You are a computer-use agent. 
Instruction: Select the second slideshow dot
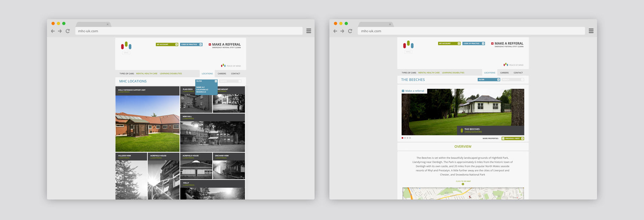coord(405,138)
